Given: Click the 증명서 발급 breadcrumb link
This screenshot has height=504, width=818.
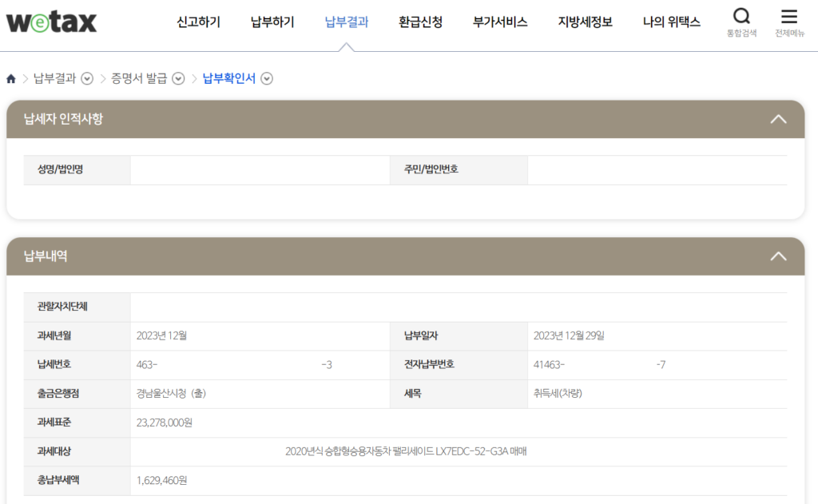Looking at the screenshot, I should click(144, 78).
